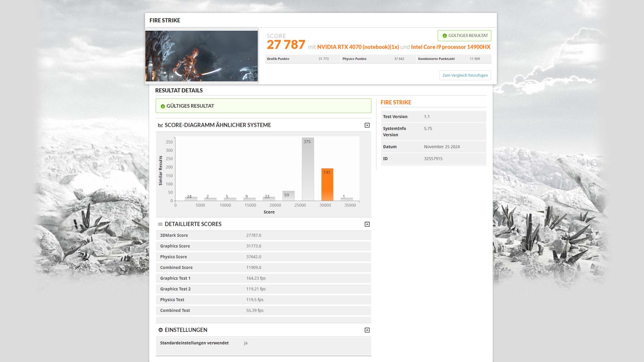Click the FIRE STRIKE title at the top of the card
The image size is (644, 362).
(165, 20)
